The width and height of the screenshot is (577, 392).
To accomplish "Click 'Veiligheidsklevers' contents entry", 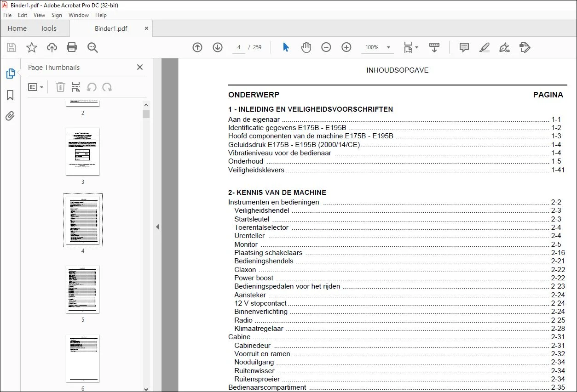I will pos(256,170).
